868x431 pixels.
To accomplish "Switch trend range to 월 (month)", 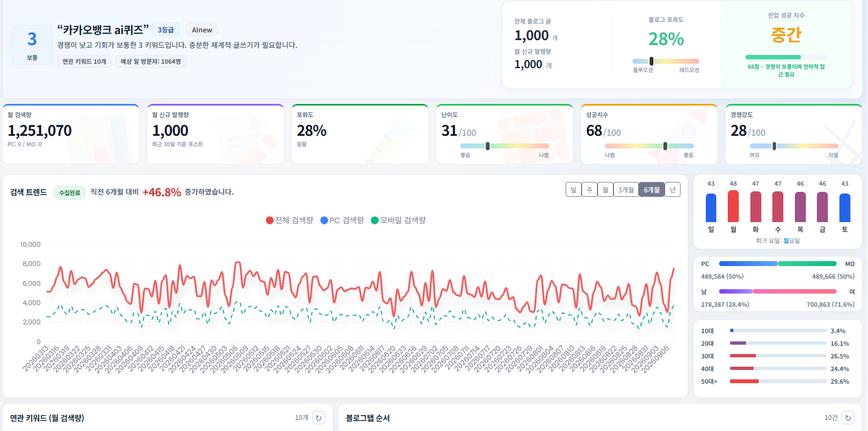I will 605,190.
